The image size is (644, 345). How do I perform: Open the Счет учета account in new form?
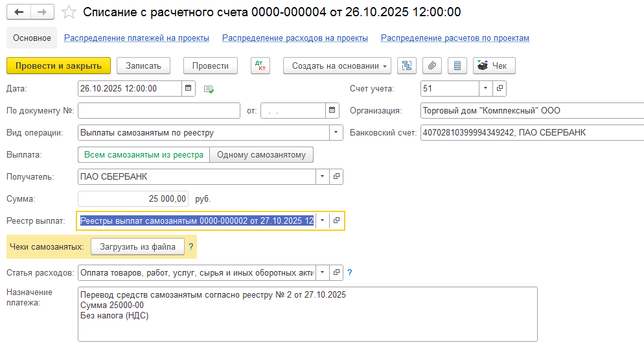[x=500, y=88]
